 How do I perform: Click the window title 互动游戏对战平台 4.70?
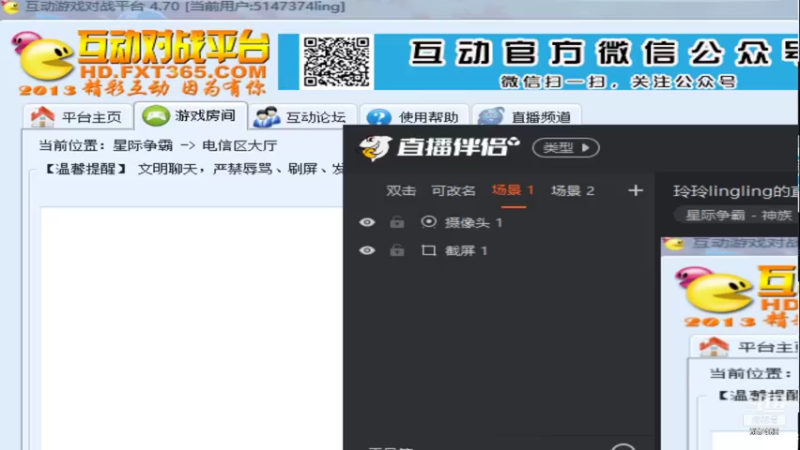point(102,7)
